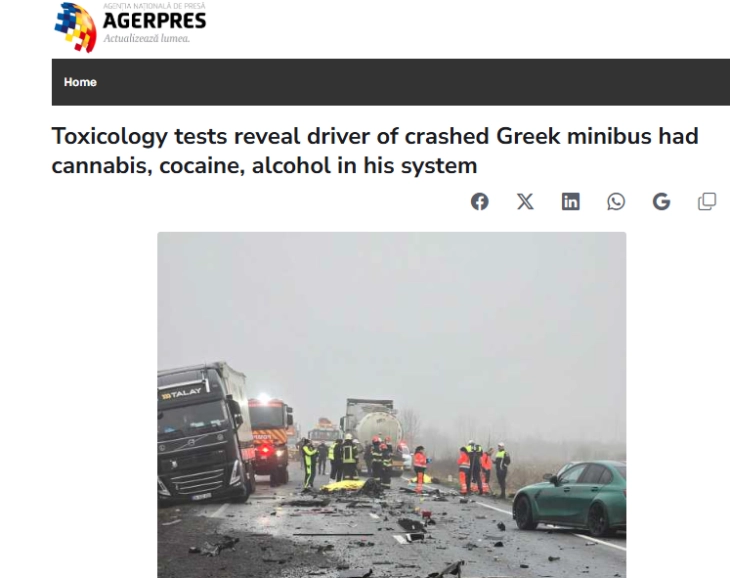Click the orange-vested rescue workers group
Viewport: 730px width, 578px height.
[476, 468]
